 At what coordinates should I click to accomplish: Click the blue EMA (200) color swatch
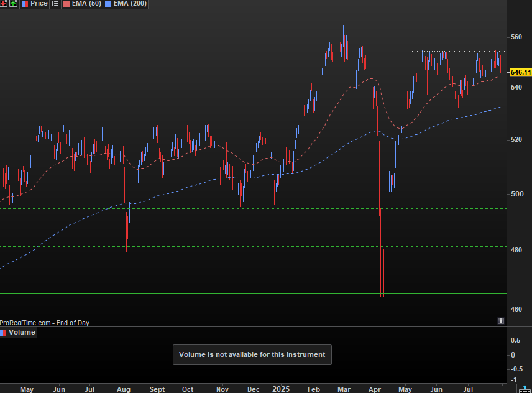pos(108,4)
